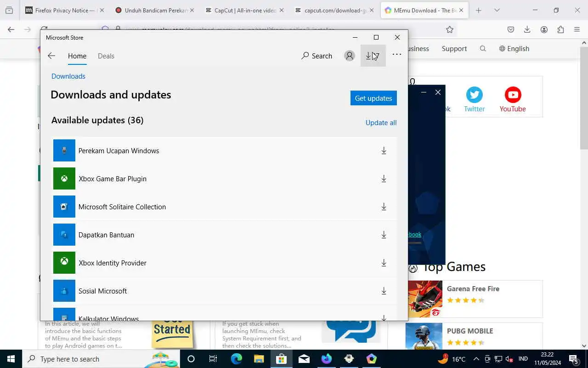Close the MEmu Download browser tab

(x=461, y=10)
